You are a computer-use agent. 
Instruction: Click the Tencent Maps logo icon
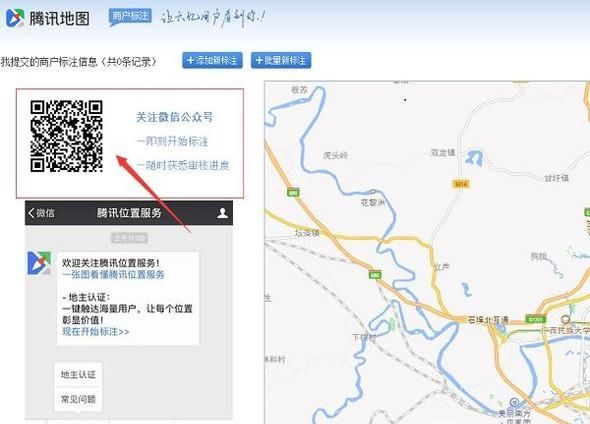coord(15,18)
